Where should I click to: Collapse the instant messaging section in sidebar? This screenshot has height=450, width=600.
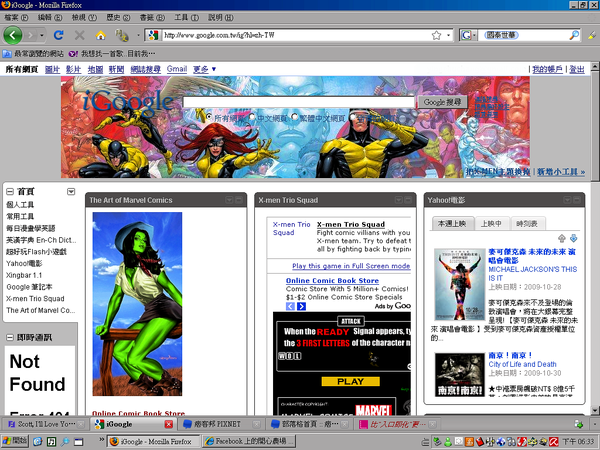tap(10, 338)
